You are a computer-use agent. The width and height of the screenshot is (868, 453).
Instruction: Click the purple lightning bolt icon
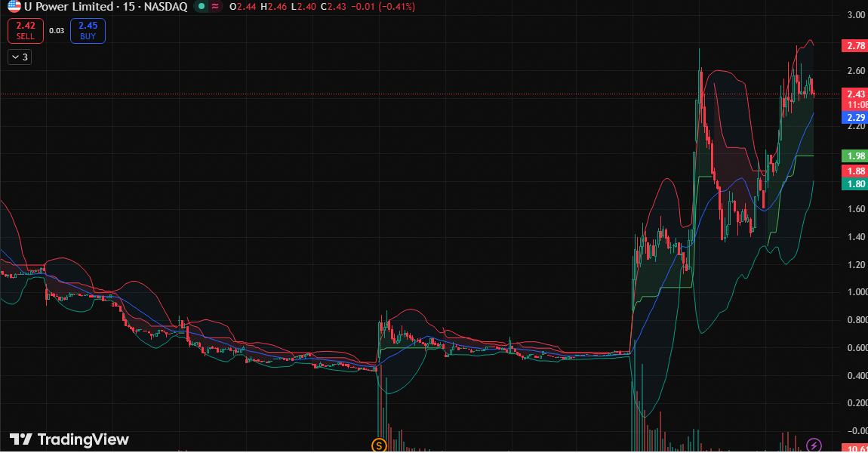tap(814, 445)
